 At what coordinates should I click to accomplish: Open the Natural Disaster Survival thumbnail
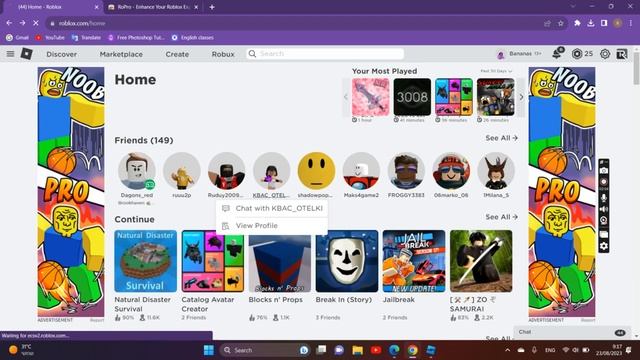146,261
